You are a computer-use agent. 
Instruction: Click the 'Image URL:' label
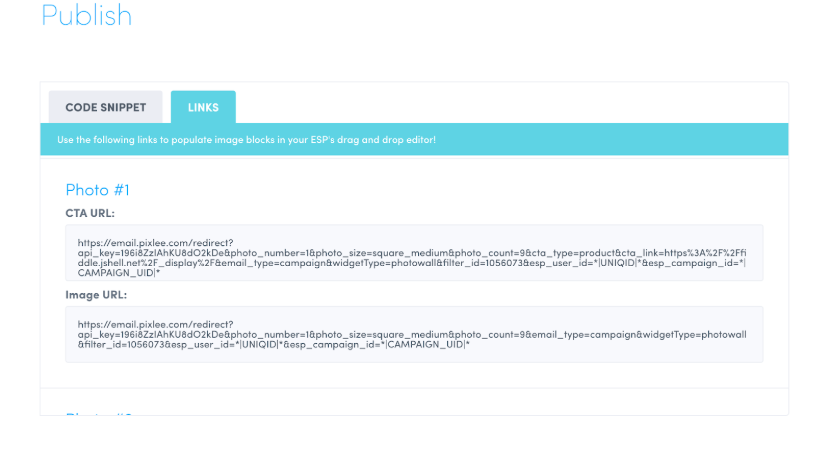click(x=96, y=295)
